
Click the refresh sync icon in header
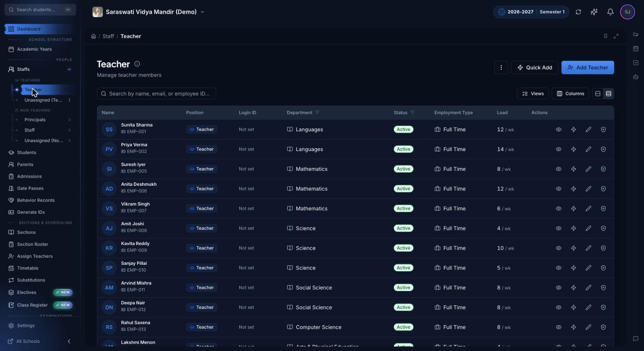coord(578,12)
